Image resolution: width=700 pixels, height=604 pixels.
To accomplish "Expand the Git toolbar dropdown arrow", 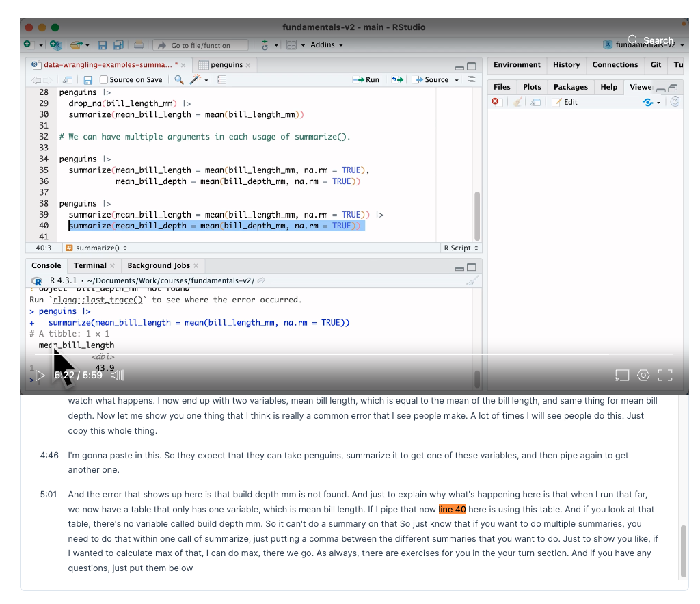I will (x=276, y=45).
